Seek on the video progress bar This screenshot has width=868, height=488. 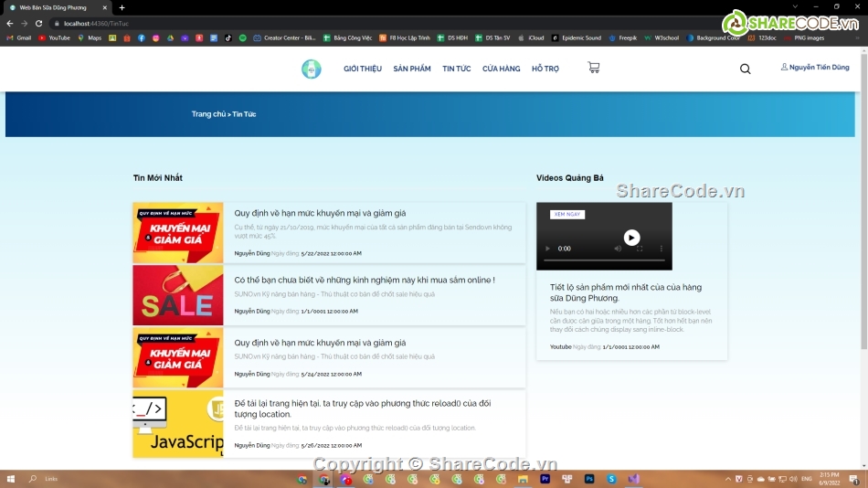[604, 260]
